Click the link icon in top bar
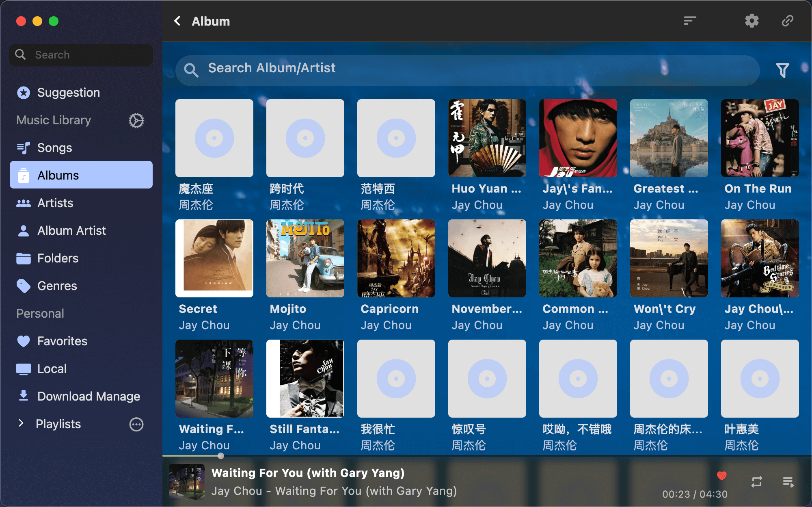This screenshot has height=507, width=812. pyautogui.click(x=788, y=21)
